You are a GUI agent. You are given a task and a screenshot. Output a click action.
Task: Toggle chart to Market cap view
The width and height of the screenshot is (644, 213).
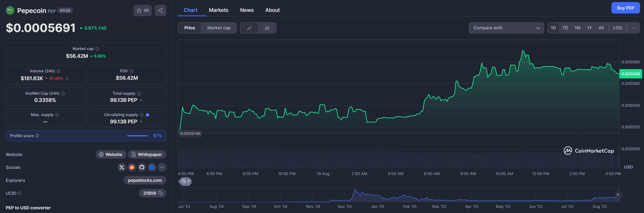tap(219, 28)
